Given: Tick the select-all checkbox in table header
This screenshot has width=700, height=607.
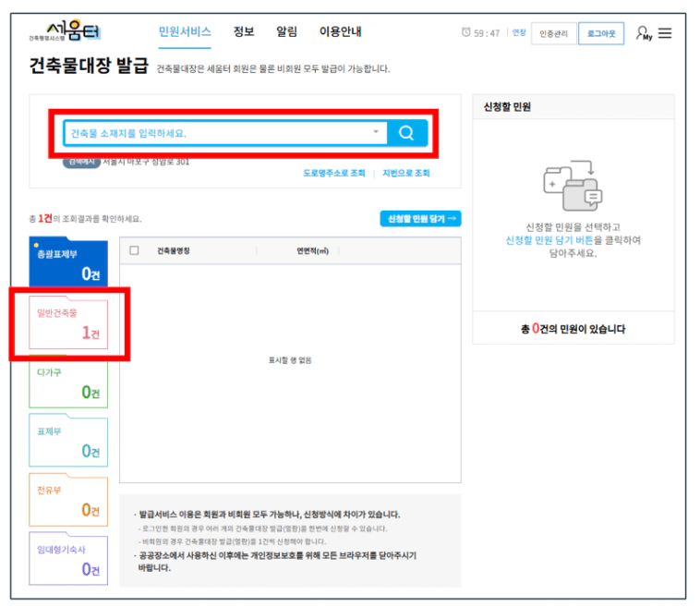Looking at the screenshot, I should [135, 250].
